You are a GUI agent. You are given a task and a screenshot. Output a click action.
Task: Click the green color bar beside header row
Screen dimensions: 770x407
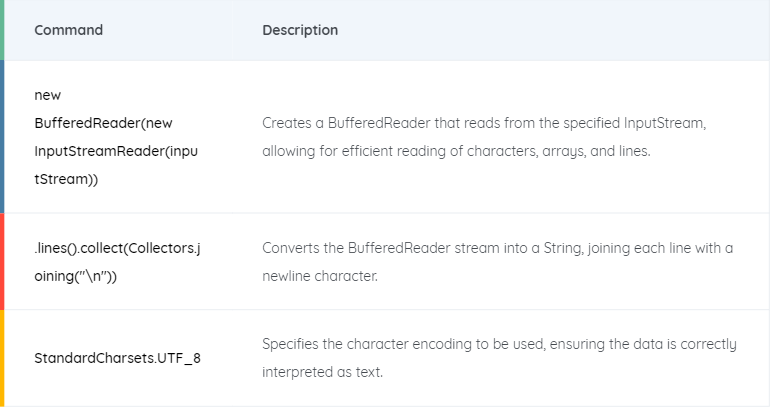(2, 30)
